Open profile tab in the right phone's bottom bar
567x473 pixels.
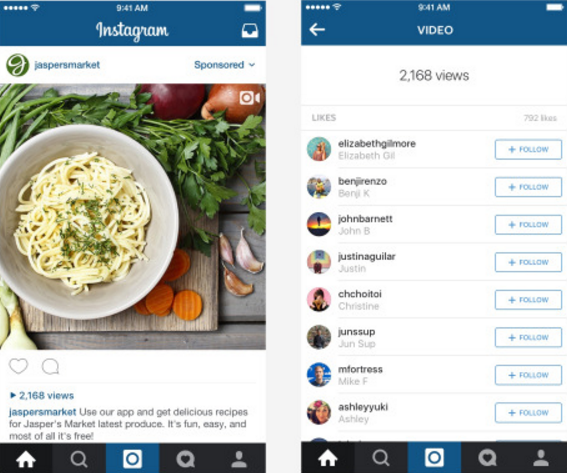pos(541,458)
